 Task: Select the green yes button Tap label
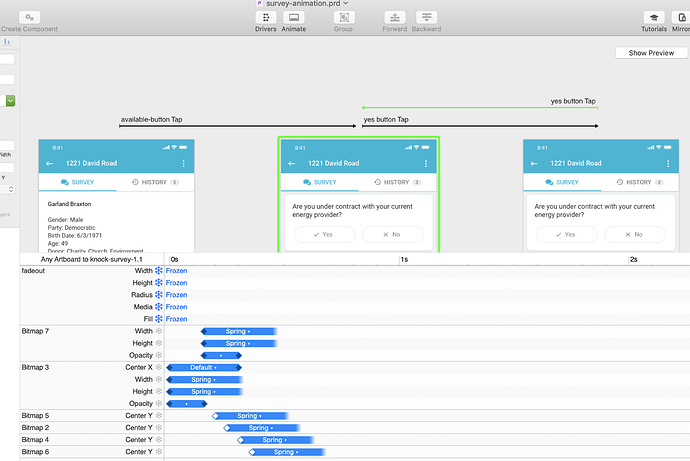tap(573, 101)
